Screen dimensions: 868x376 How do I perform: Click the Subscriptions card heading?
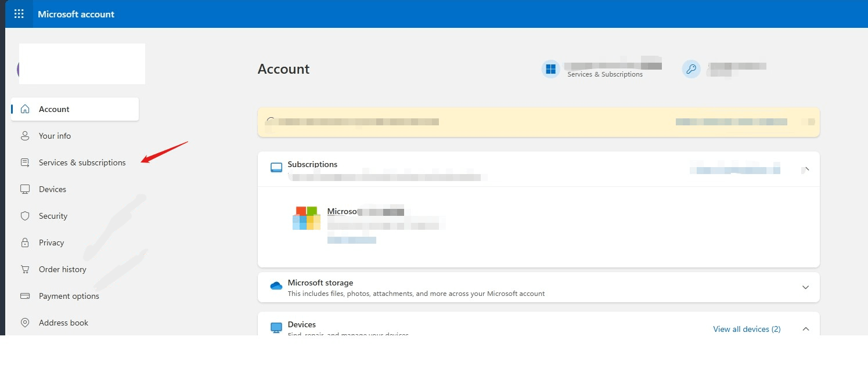(x=312, y=164)
